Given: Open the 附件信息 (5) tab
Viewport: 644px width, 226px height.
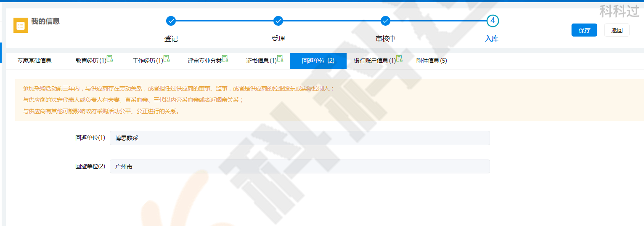Looking at the screenshot, I should pos(432,61).
